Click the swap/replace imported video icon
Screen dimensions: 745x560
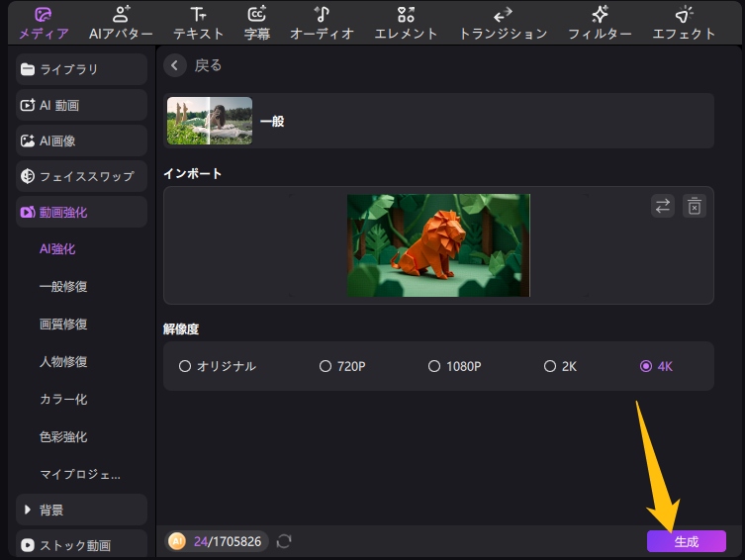[x=663, y=206]
